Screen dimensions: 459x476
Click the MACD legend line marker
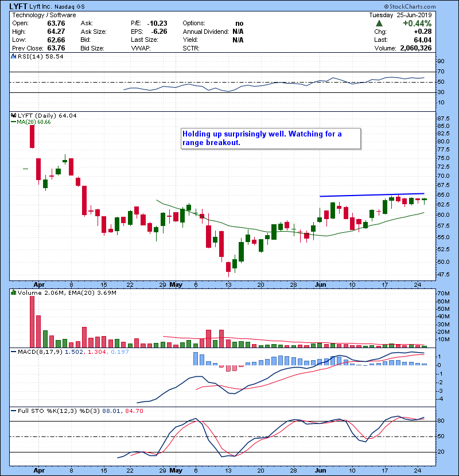(13, 352)
